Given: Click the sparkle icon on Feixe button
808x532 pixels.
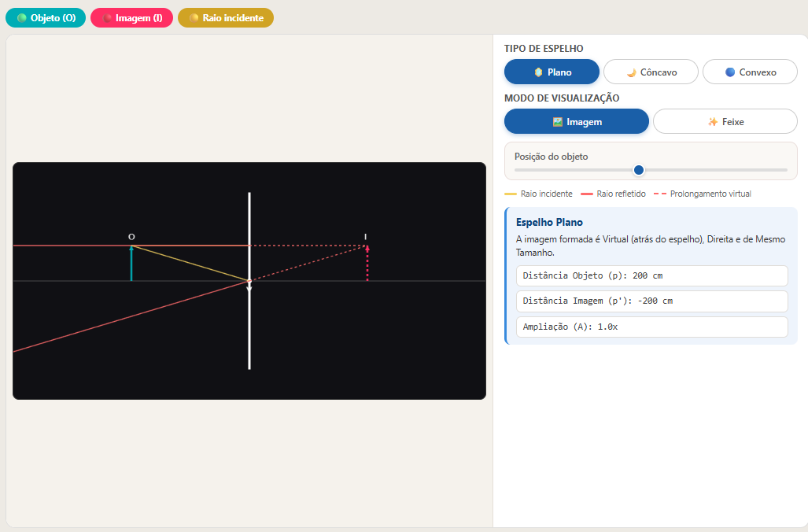Looking at the screenshot, I should point(713,122).
